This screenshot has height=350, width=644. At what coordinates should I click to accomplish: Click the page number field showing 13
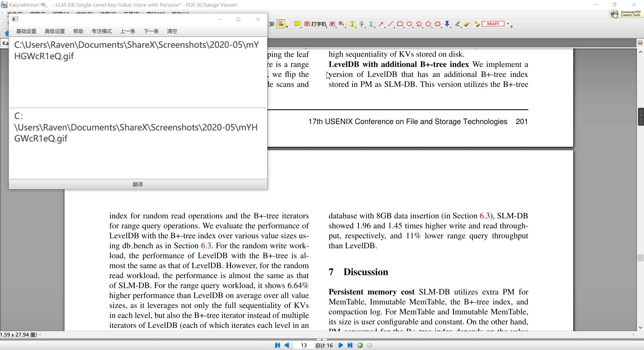point(304,345)
